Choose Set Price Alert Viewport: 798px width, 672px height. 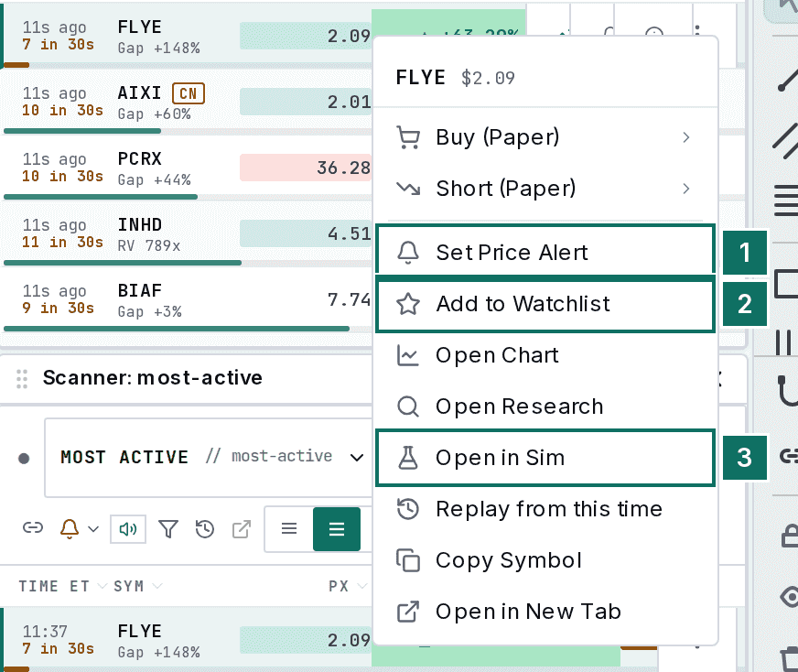545,251
